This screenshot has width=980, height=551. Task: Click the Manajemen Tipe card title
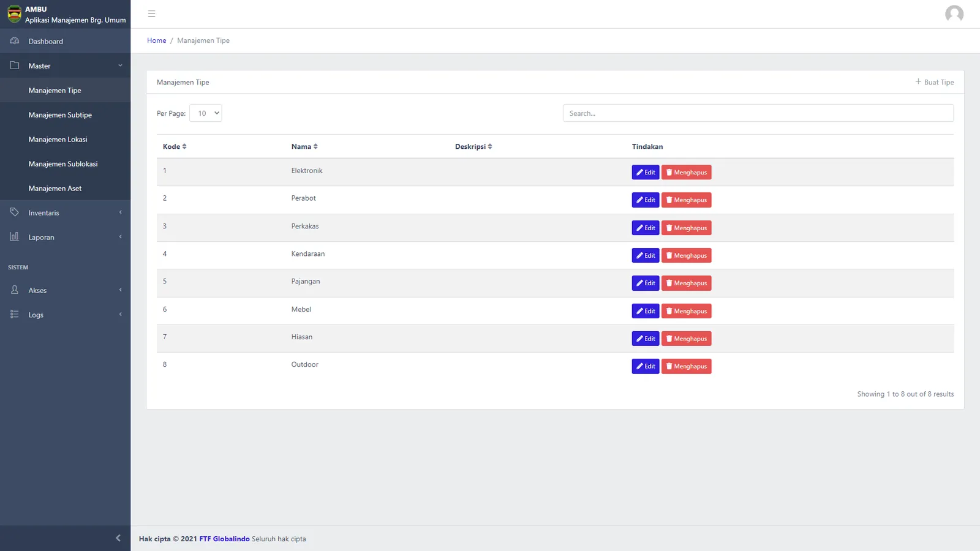click(x=183, y=82)
